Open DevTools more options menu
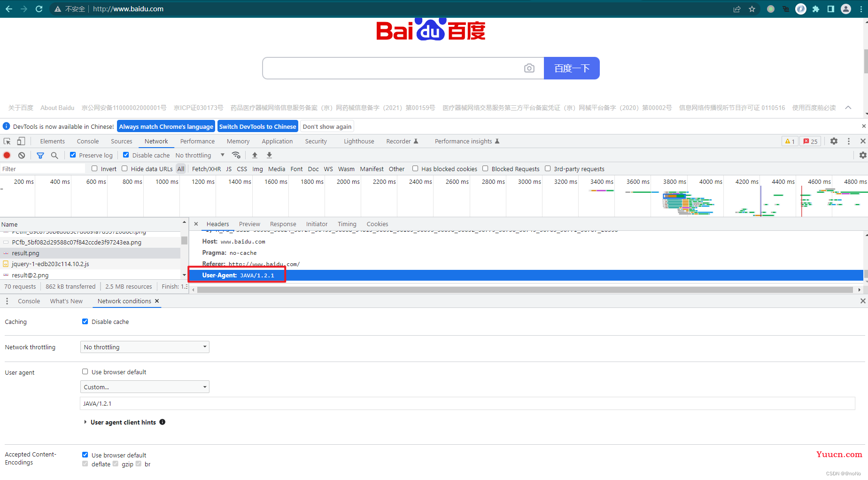The height and width of the screenshot is (480, 868). click(848, 141)
